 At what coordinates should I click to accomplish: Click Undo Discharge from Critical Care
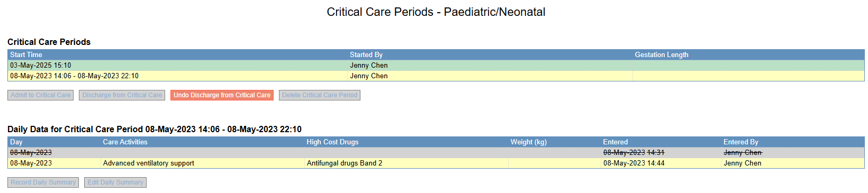click(x=222, y=95)
